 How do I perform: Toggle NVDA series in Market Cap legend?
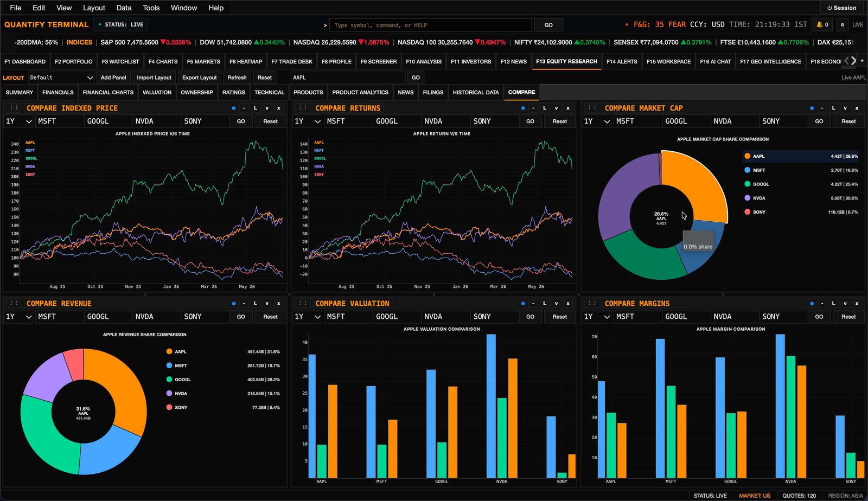coord(801,198)
